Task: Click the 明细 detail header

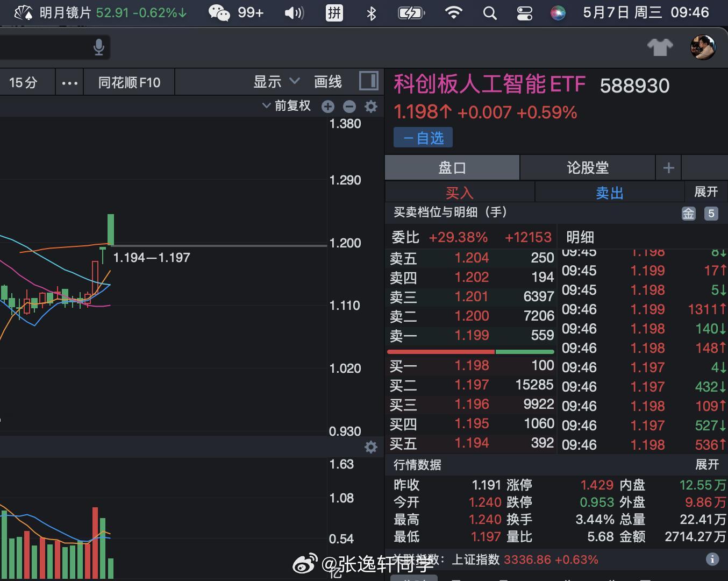Action: pyautogui.click(x=580, y=237)
